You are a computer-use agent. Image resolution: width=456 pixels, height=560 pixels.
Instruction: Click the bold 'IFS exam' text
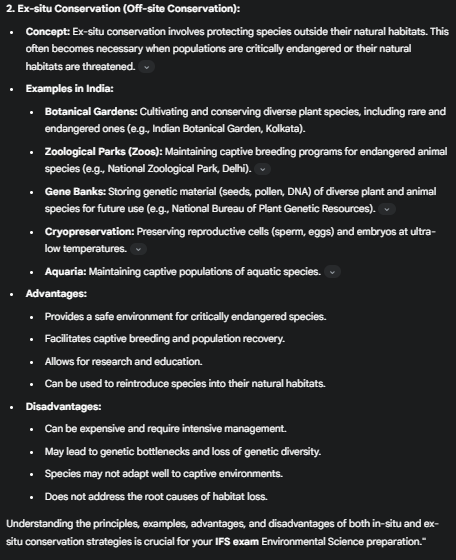click(x=237, y=541)
